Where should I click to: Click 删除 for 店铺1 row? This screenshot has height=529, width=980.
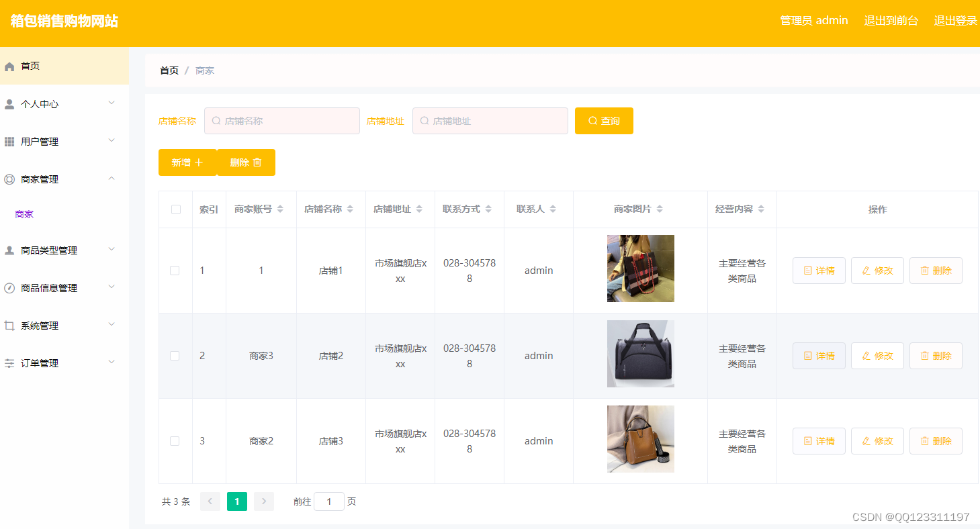[936, 271]
